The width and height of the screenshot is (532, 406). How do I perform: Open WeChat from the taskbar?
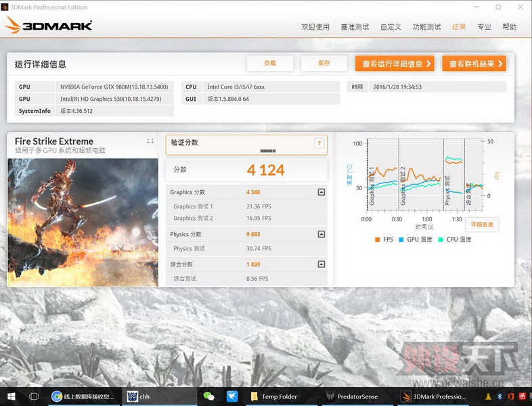208,397
